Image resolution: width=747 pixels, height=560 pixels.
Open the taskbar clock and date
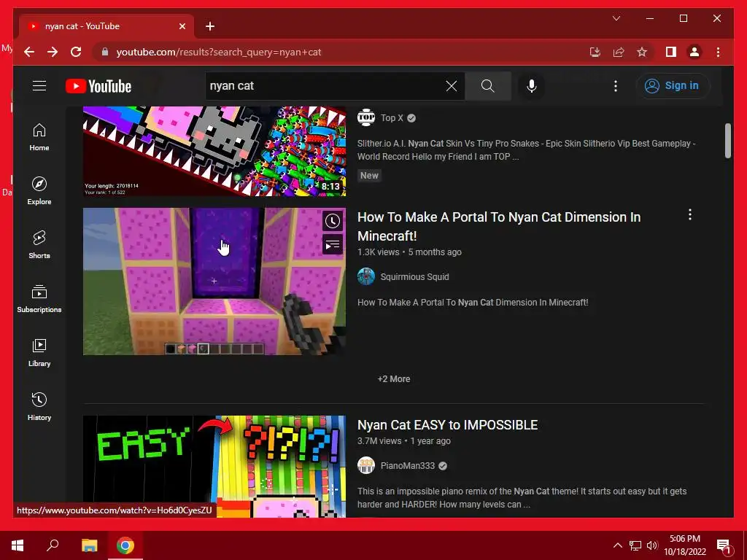click(685, 545)
